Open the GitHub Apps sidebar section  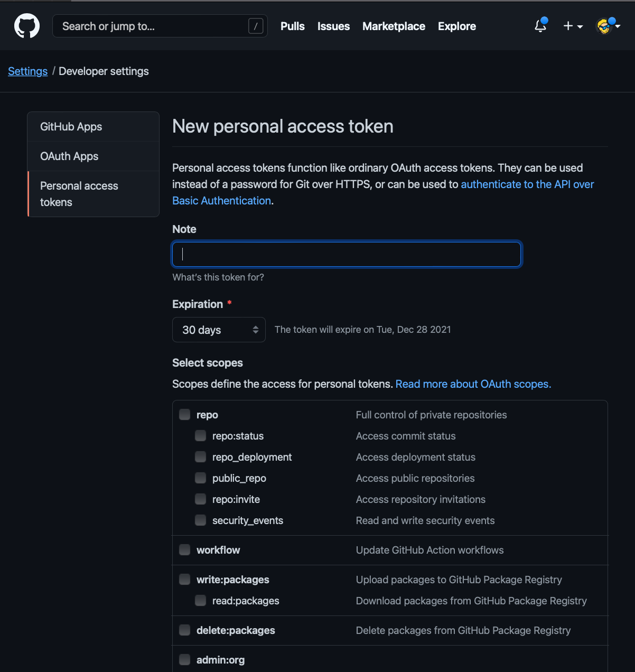pos(71,127)
